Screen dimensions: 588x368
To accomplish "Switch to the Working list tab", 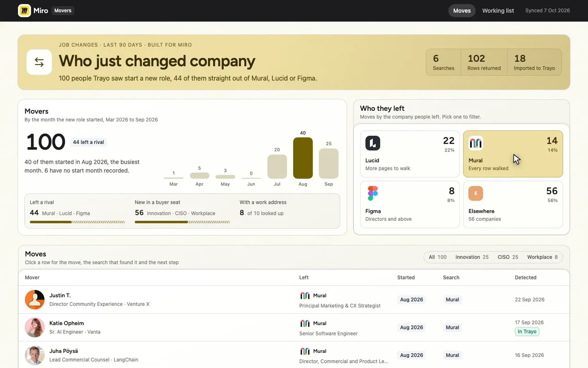I will [x=498, y=11].
